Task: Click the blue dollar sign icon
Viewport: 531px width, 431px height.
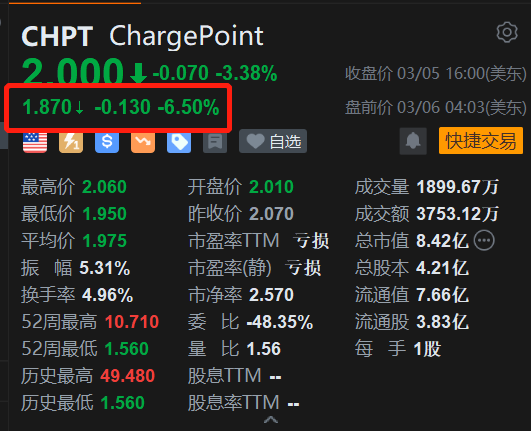Action: tap(107, 142)
